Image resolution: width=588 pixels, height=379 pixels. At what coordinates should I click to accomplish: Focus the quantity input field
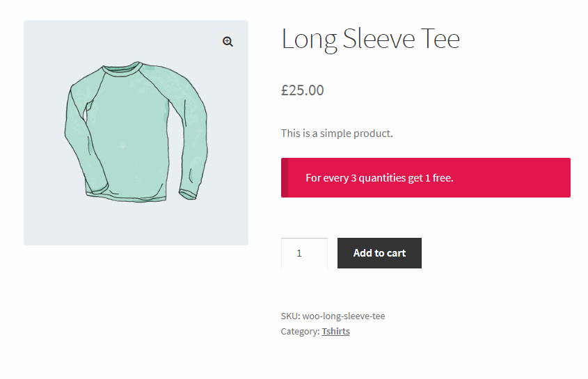pyautogui.click(x=304, y=253)
